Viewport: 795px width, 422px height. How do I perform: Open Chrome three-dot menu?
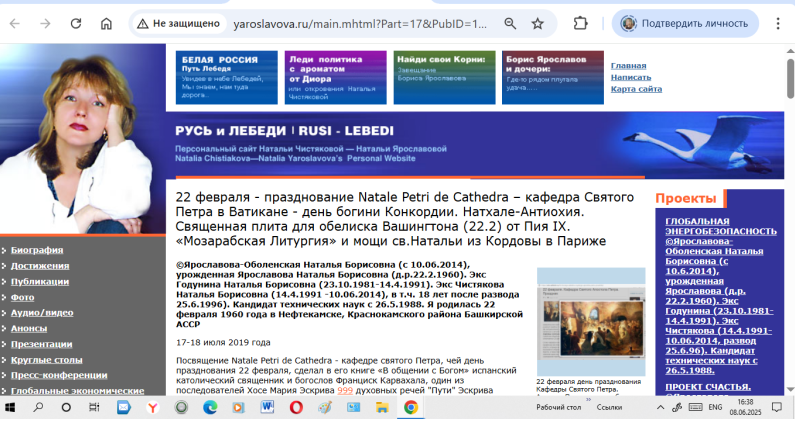777,23
